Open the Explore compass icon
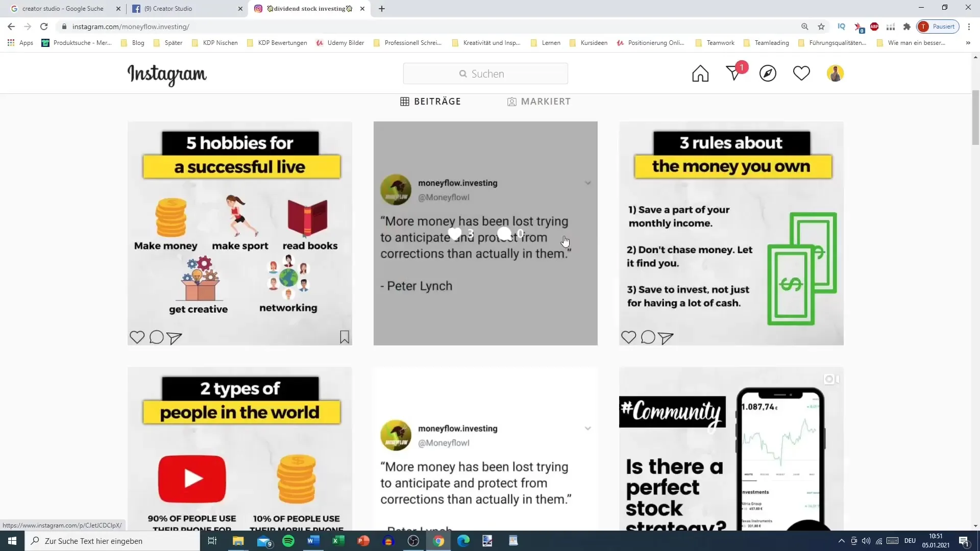980x551 pixels. click(x=768, y=73)
